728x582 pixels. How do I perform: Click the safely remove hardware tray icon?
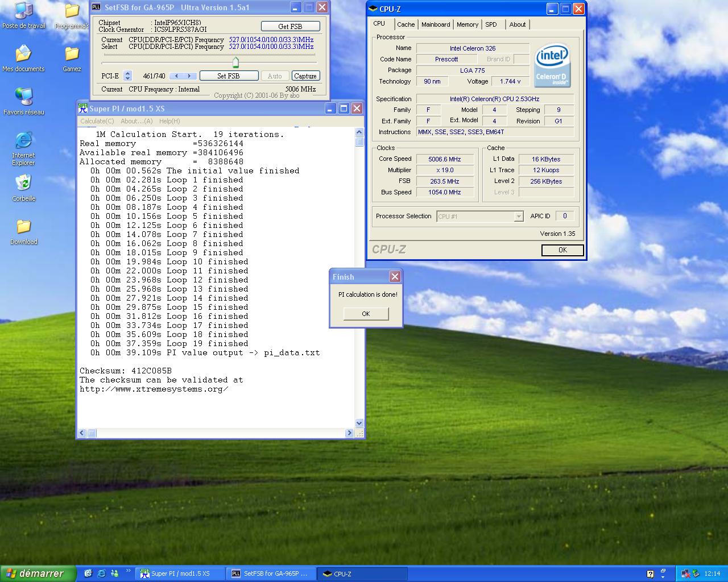[x=696, y=573]
